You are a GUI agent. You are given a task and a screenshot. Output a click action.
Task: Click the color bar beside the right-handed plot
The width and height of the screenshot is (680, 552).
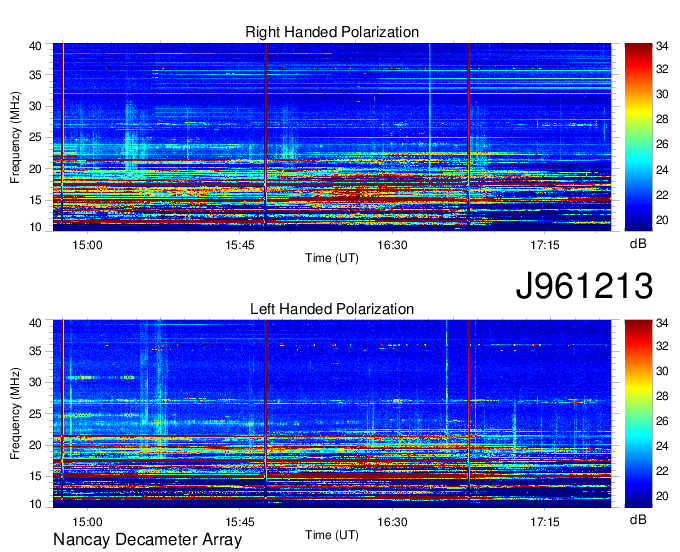pos(638,137)
